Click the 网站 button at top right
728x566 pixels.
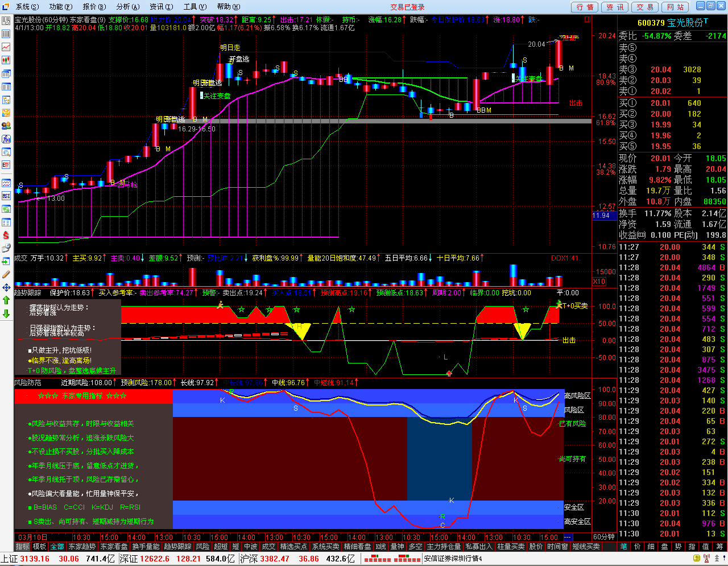tap(675, 7)
